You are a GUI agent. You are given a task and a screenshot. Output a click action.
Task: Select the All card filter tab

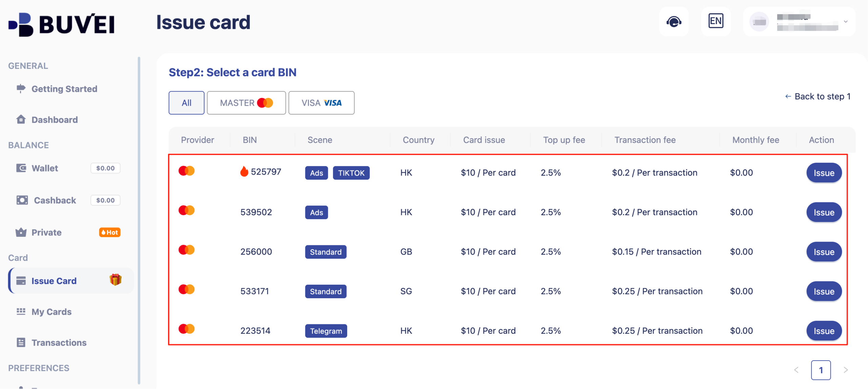[x=186, y=103]
